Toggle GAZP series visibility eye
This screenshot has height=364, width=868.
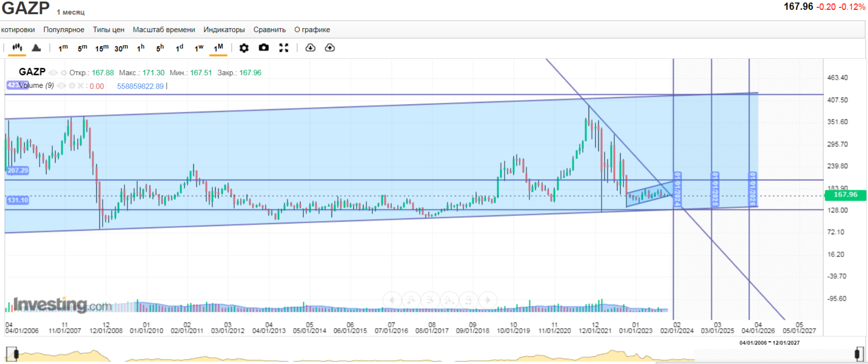[53, 73]
